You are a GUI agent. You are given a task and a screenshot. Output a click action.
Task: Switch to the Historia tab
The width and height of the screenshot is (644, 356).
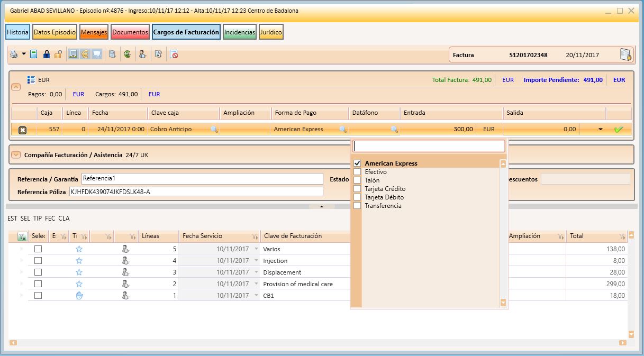18,32
